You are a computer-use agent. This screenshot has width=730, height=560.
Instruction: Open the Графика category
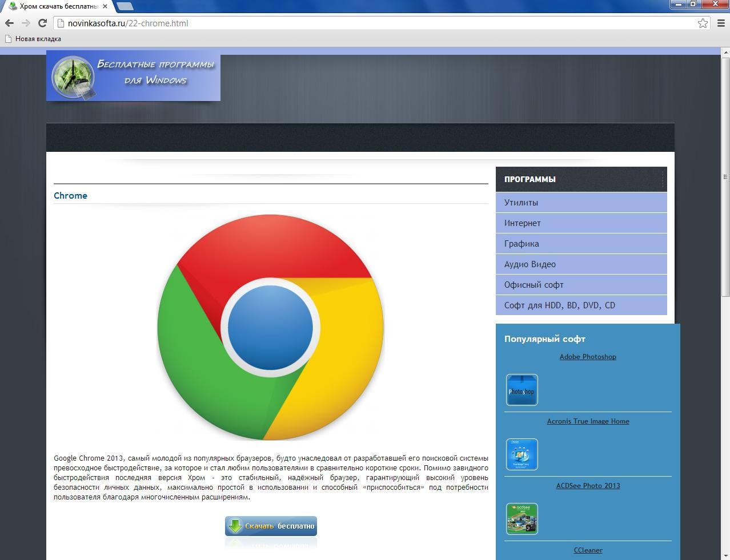(581, 244)
